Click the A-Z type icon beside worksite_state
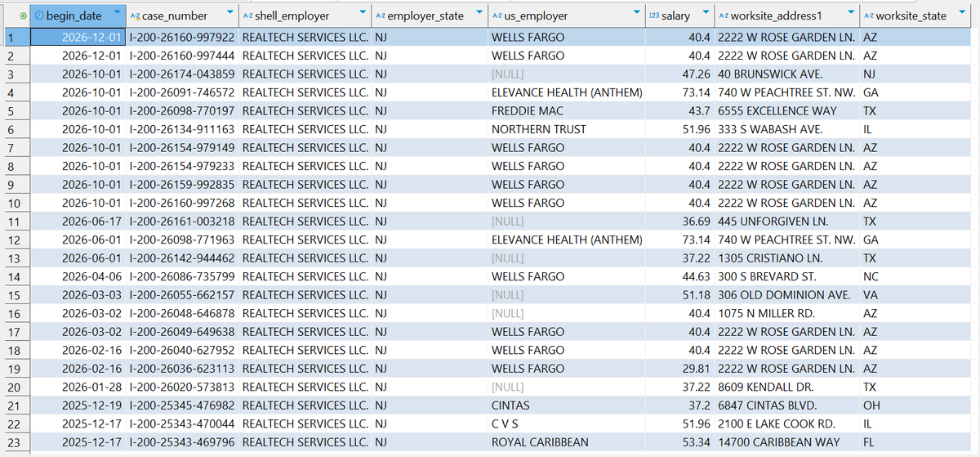980x457 pixels. click(868, 16)
